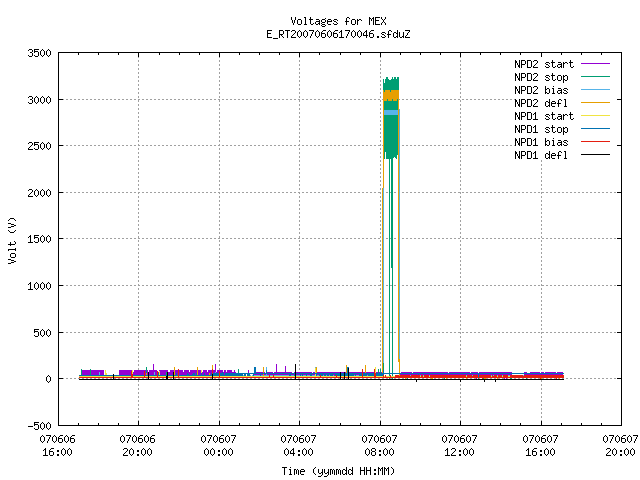Click the NPD2 start legend label
Screen dimensions: 640x480
click(x=544, y=64)
